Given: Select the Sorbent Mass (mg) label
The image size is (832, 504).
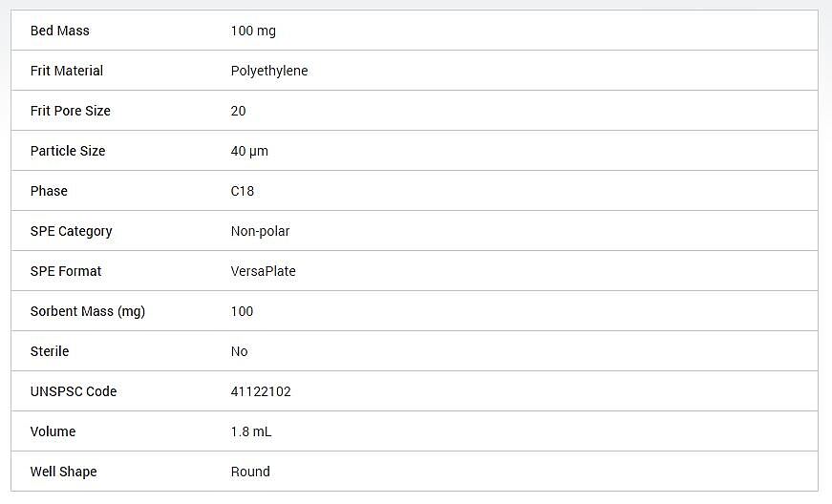Looking at the screenshot, I should [x=88, y=311].
